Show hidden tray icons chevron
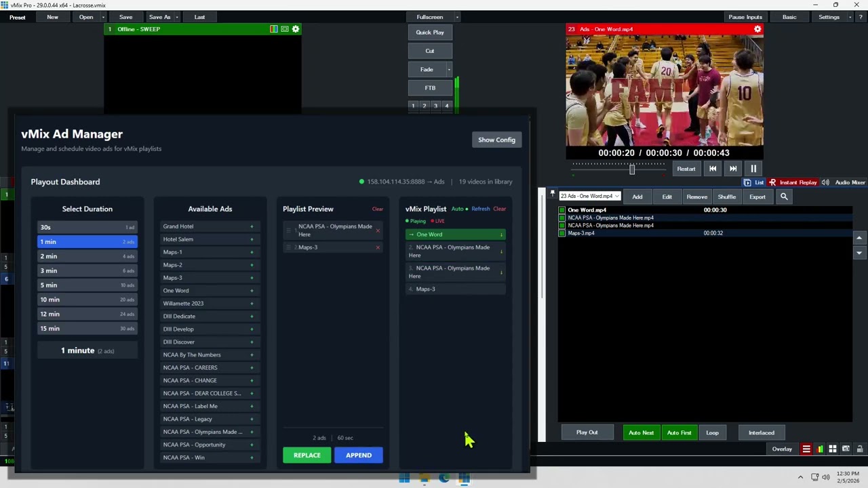This screenshot has width=868, height=488. (x=800, y=477)
